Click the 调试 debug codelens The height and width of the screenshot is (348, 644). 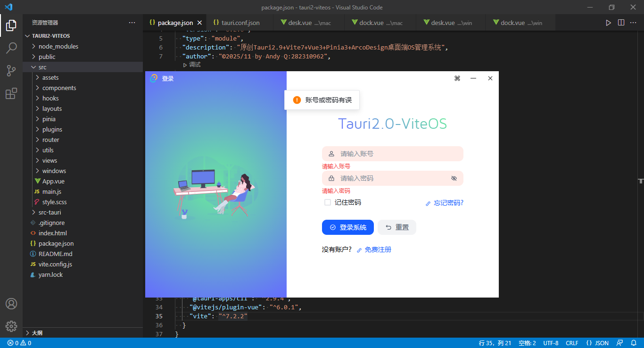point(192,65)
